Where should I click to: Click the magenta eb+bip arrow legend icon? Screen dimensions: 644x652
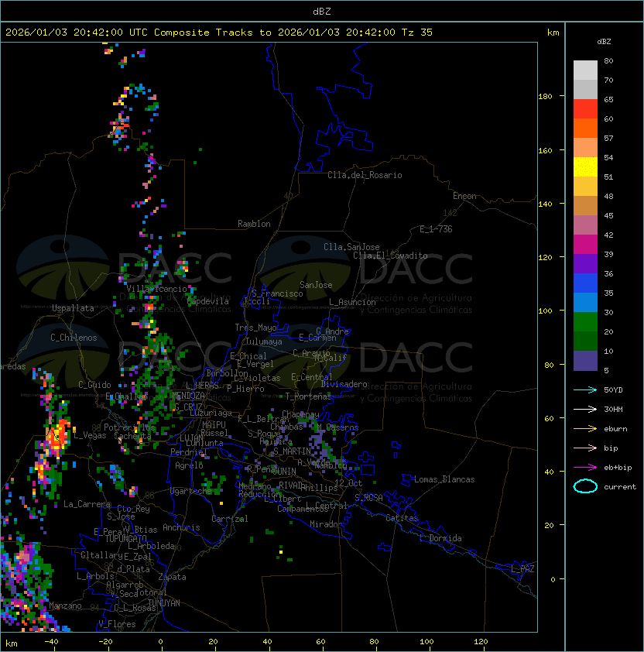tap(585, 468)
